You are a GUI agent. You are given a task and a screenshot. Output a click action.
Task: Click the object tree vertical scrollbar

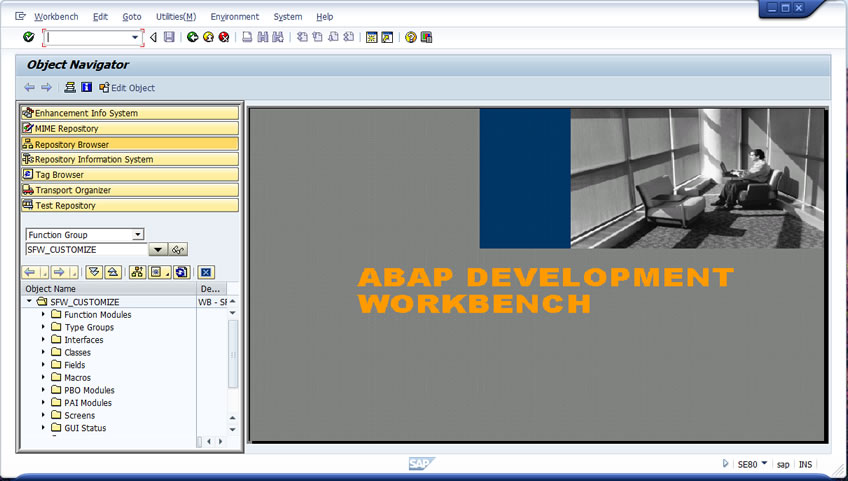click(233, 354)
